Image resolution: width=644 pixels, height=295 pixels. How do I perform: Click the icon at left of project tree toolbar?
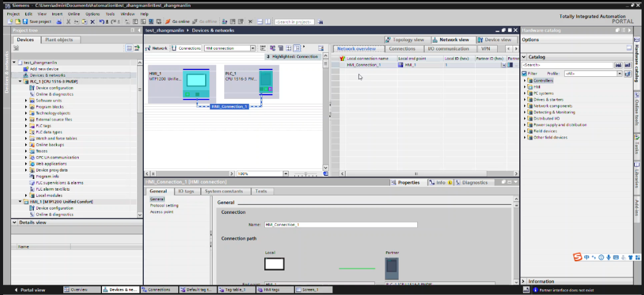(x=16, y=48)
